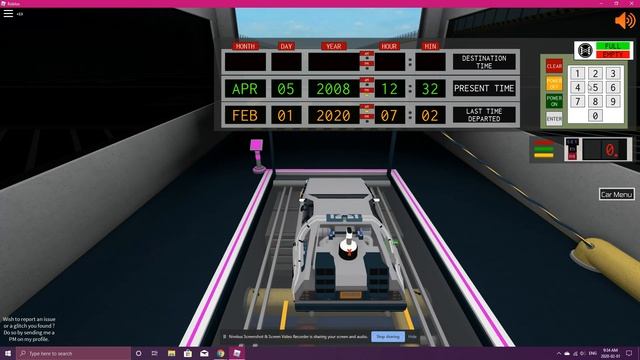This screenshot has width=640, height=360.
Task: Click the DeLorean car on the platform
Action: [x=349, y=245]
